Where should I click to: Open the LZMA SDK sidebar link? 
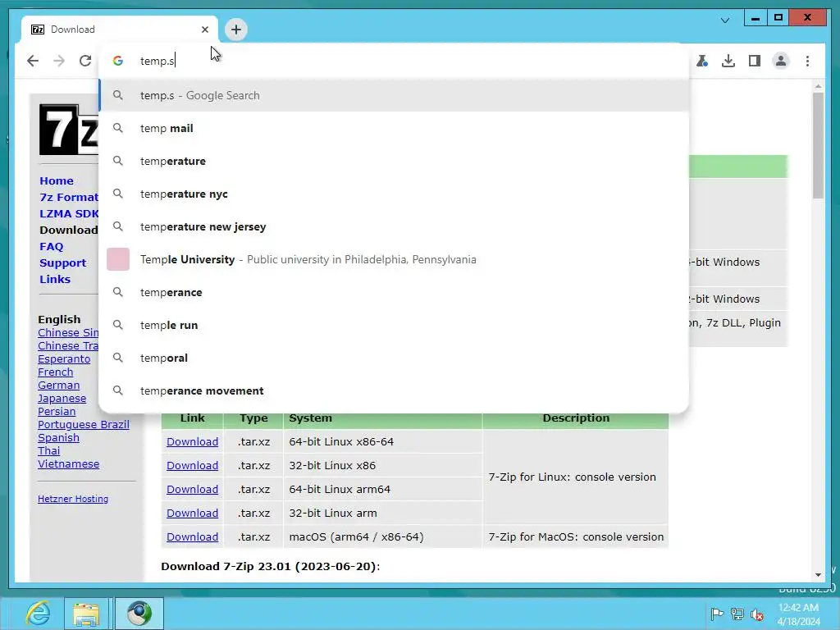tap(69, 214)
